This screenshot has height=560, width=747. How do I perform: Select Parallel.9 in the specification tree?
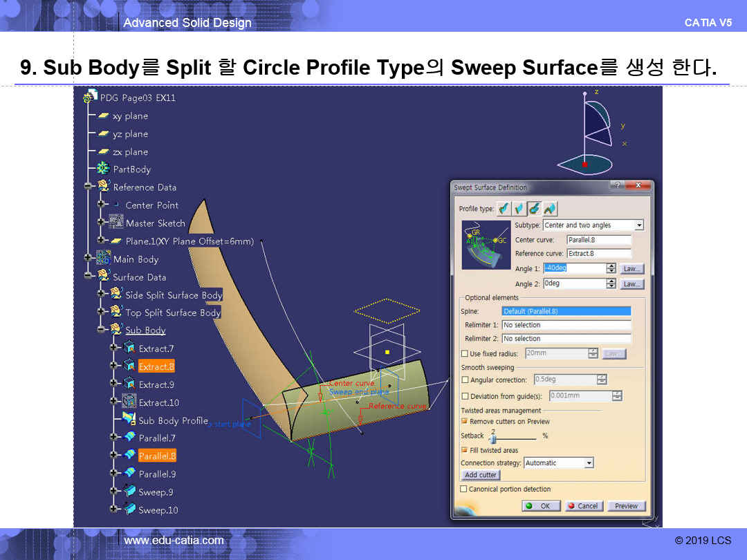(157, 474)
